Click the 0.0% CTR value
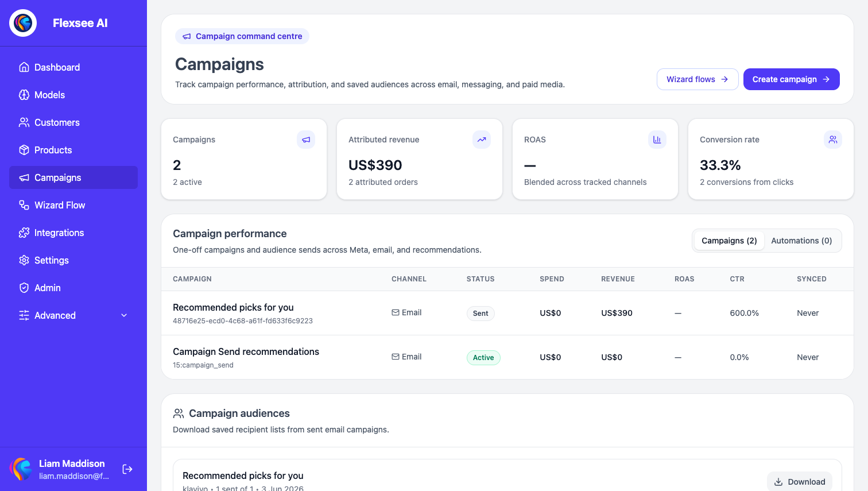This screenshot has height=491, width=868. point(739,357)
